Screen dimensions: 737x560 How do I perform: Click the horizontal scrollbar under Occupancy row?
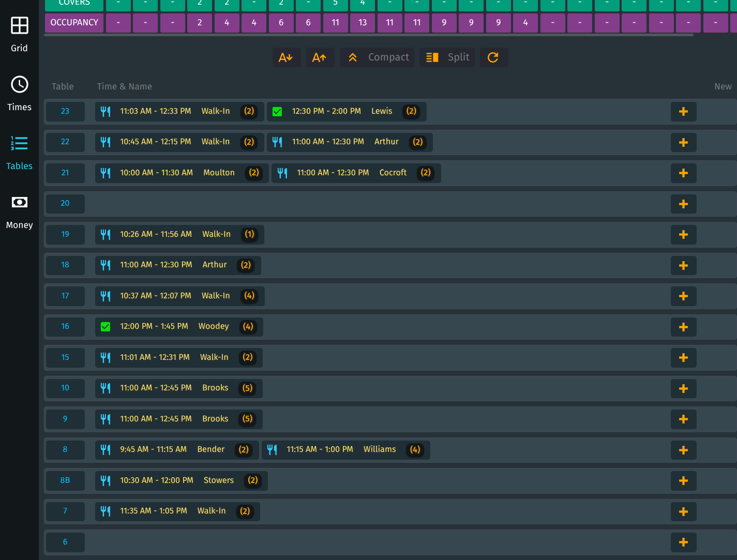(x=368, y=35)
